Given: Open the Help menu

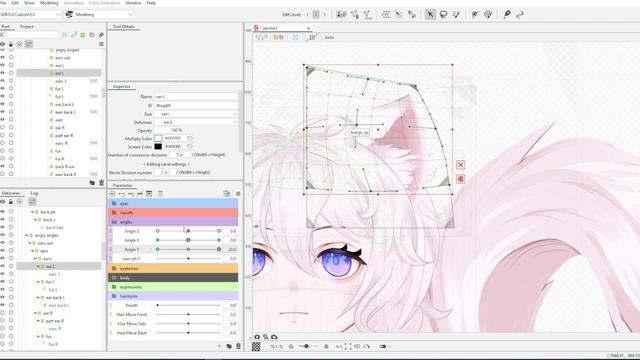Looking at the screenshot, I should (x=151, y=3).
